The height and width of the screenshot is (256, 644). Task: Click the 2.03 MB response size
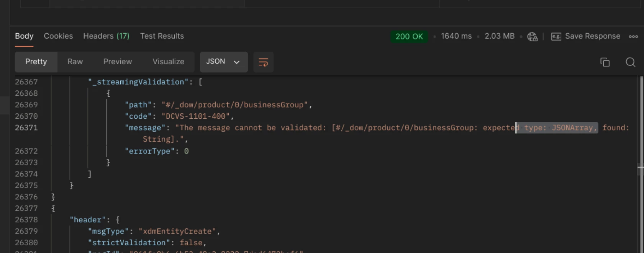(500, 36)
